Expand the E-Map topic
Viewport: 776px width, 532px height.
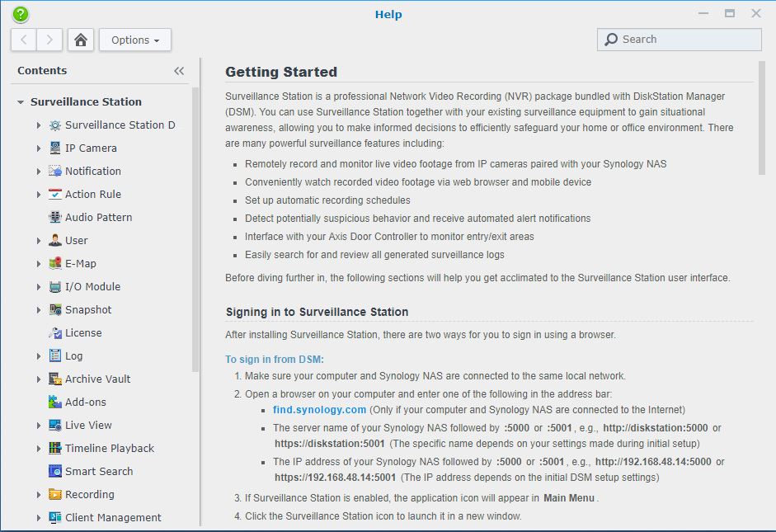39,264
